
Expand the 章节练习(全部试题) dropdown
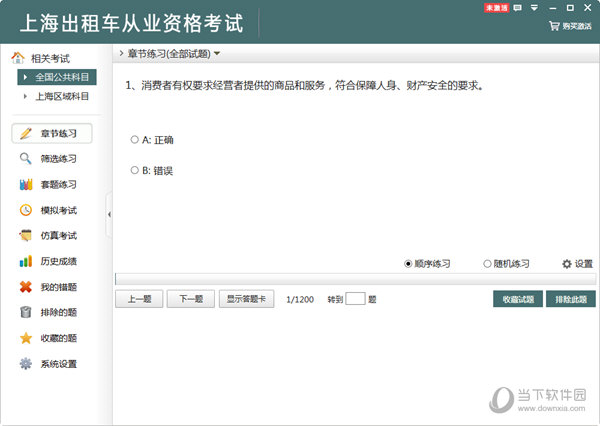pos(217,53)
